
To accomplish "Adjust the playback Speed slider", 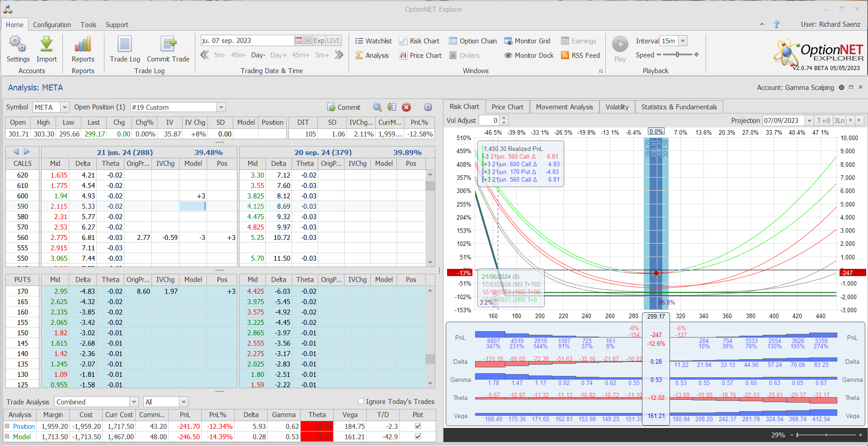I will (677, 55).
